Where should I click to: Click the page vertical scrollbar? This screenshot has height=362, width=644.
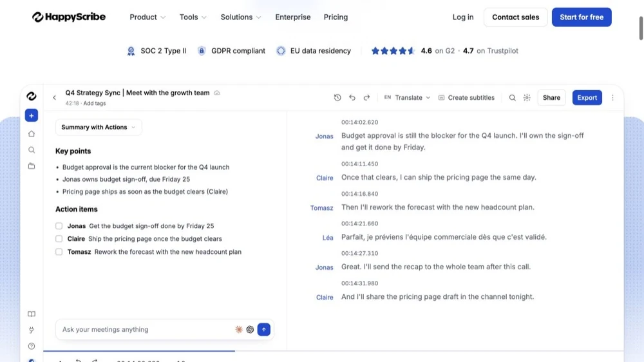[x=641, y=28]
